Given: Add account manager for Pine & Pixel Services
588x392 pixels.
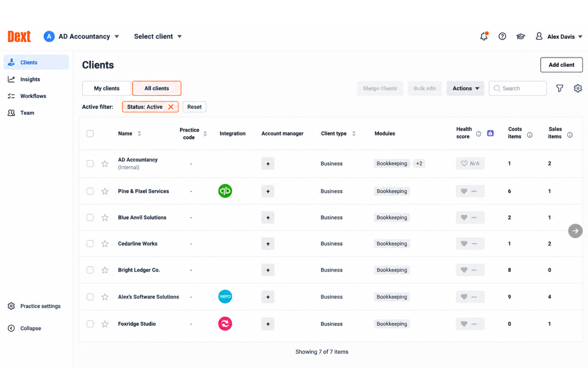Looking at the screenshot, I should [268, 191].
